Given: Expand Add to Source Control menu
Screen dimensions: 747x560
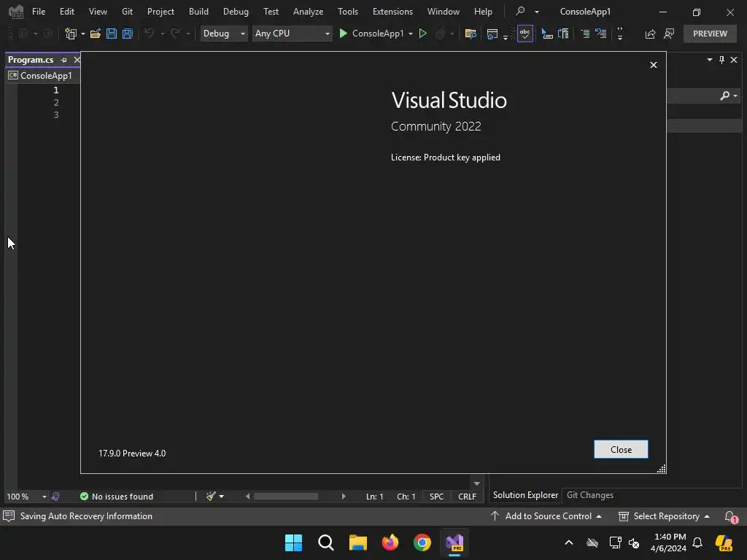Looking at the screenshot, I should tap(546, 516).
